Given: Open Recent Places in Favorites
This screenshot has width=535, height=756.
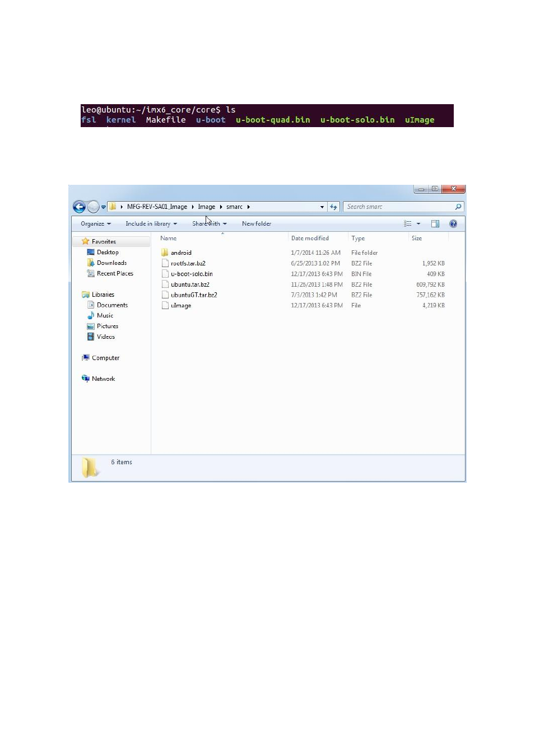Looking at the screenshot, I should click(x=115, y=273).
